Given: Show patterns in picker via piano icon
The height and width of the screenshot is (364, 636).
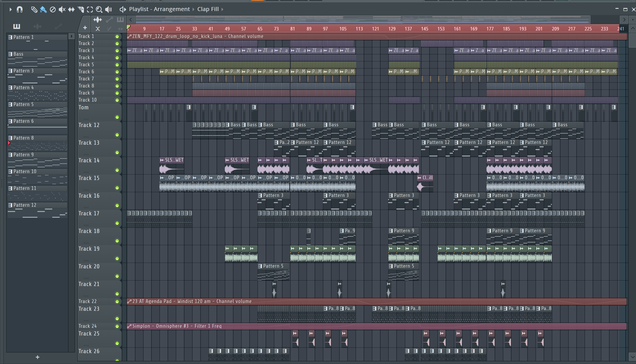Looking at the screenshot, I should (17, 26).
